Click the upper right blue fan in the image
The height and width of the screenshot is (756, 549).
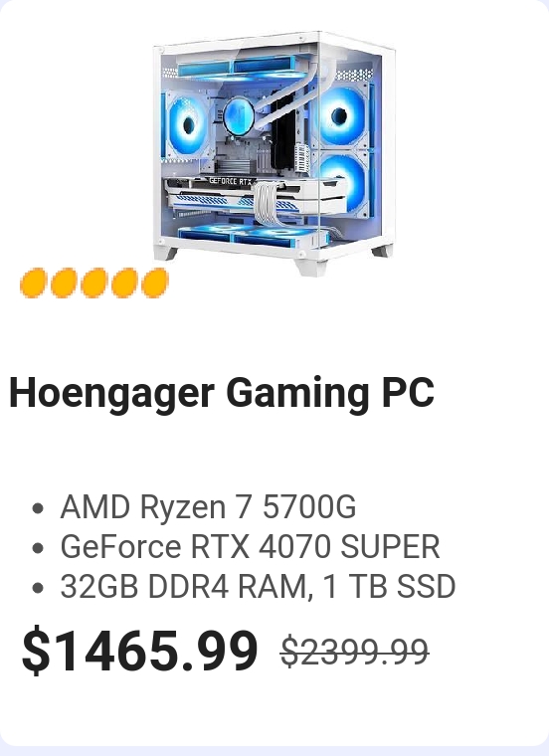[341, 115]
